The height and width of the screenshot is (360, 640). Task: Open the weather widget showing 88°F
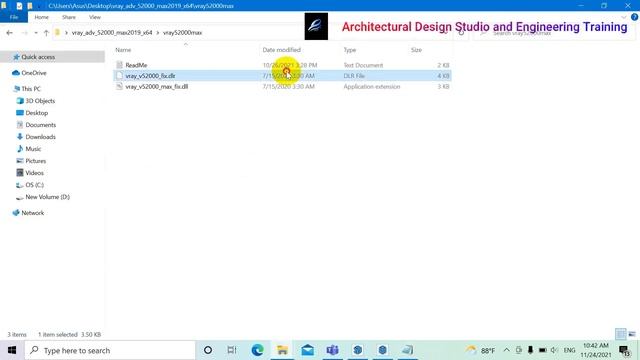(480, 350)
